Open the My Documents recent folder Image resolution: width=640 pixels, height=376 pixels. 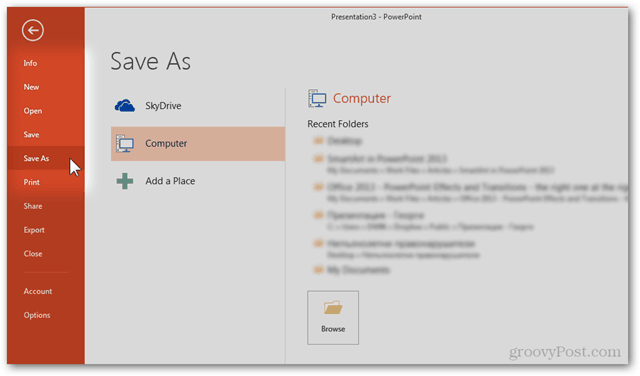click(x=358, y=270)
